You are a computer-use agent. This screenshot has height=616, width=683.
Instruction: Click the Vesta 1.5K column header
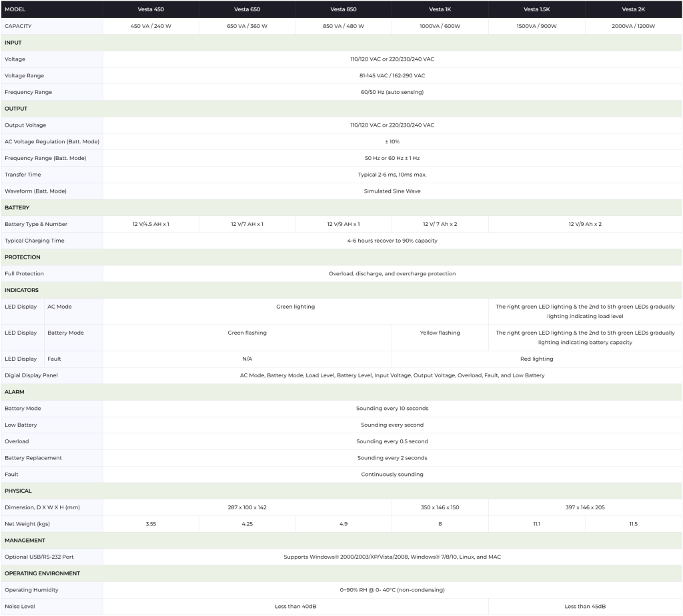point(537,9)
